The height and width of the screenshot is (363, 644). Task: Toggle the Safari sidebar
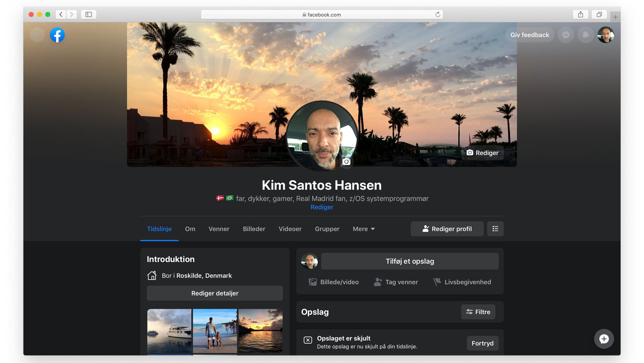point(88,14)
